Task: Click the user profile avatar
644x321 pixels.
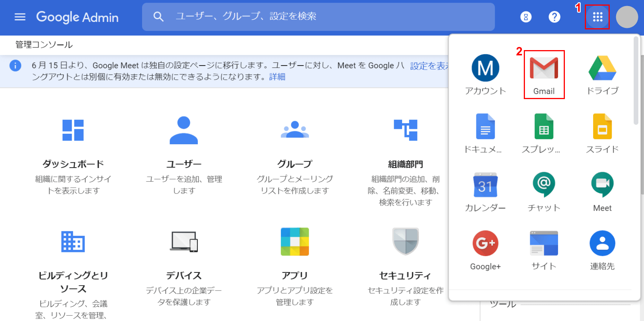Action: coord(627,17)
